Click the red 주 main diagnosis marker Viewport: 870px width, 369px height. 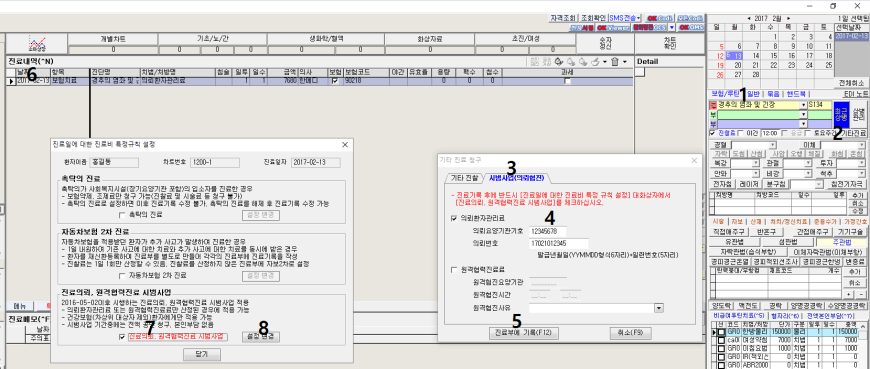tap(713, 105)
